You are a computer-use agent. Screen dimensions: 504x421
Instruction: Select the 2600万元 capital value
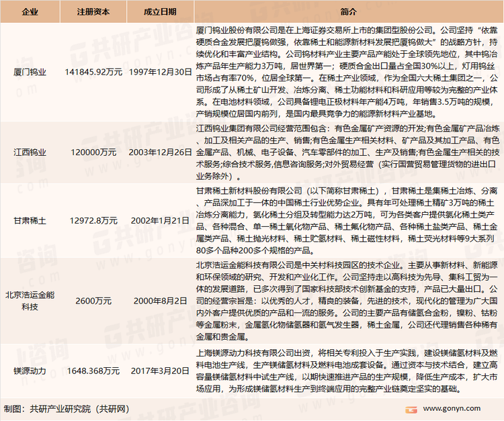click(93, 301)
